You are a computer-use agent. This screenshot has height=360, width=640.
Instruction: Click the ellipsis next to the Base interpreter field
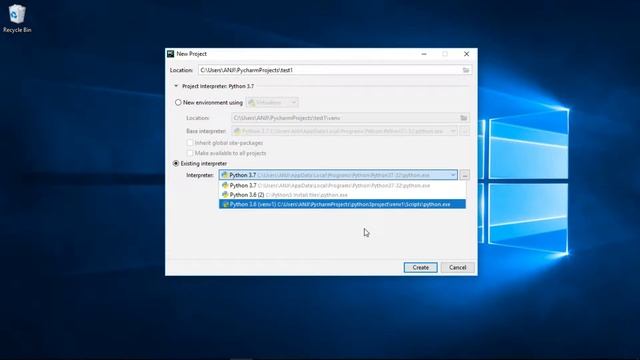(x=464, y=131)
